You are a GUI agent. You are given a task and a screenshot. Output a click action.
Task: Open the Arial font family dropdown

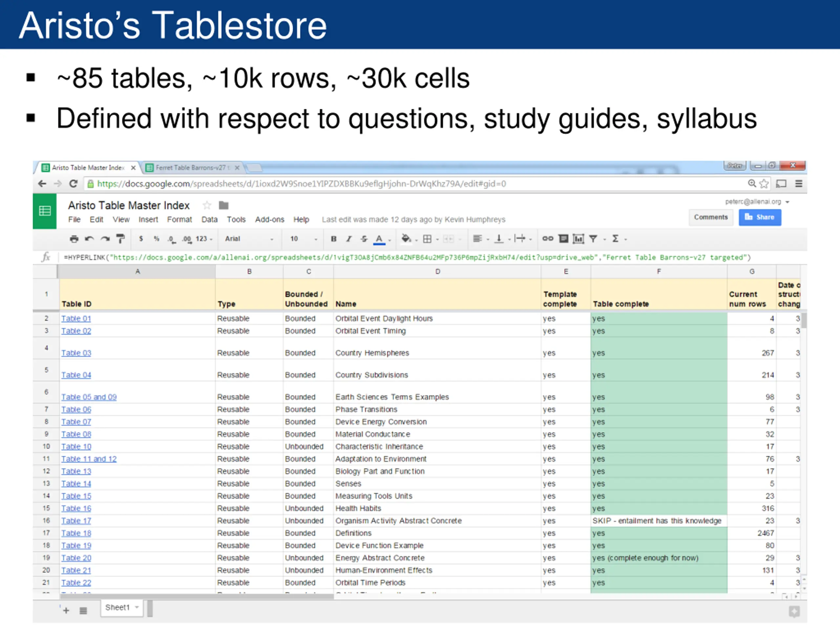click(x=249, y=239)
